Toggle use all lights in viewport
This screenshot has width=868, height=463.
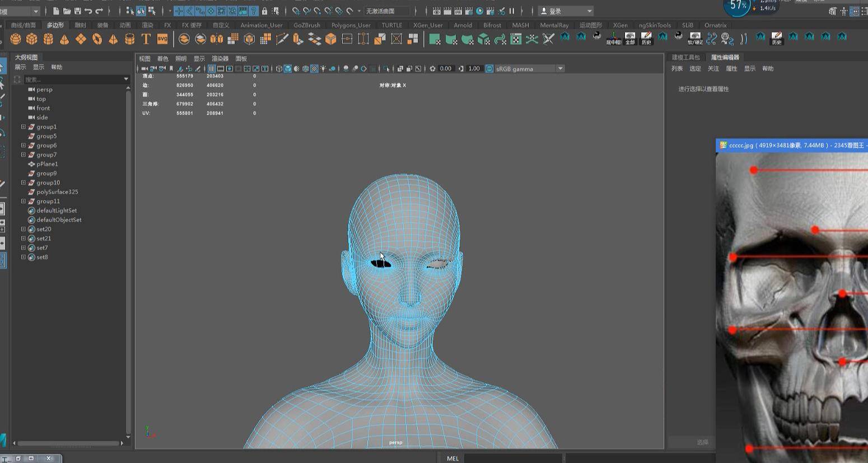point(324,68)
